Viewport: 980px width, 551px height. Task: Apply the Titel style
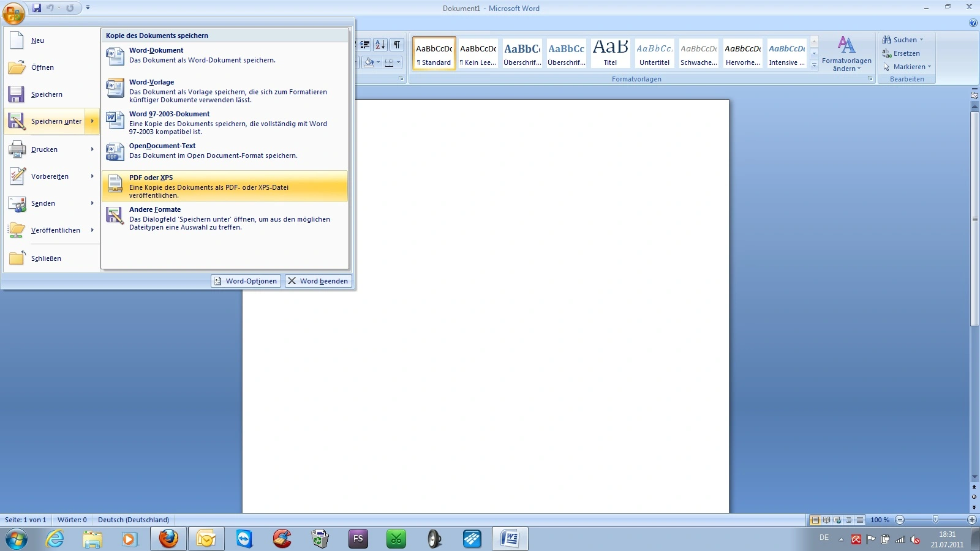pyautogui.click(x=611, y=53)
